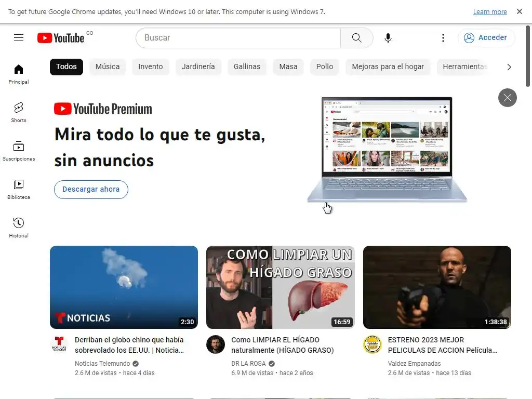
Task: Open Biblioteca in the sidebar
Action: point(19,189)
